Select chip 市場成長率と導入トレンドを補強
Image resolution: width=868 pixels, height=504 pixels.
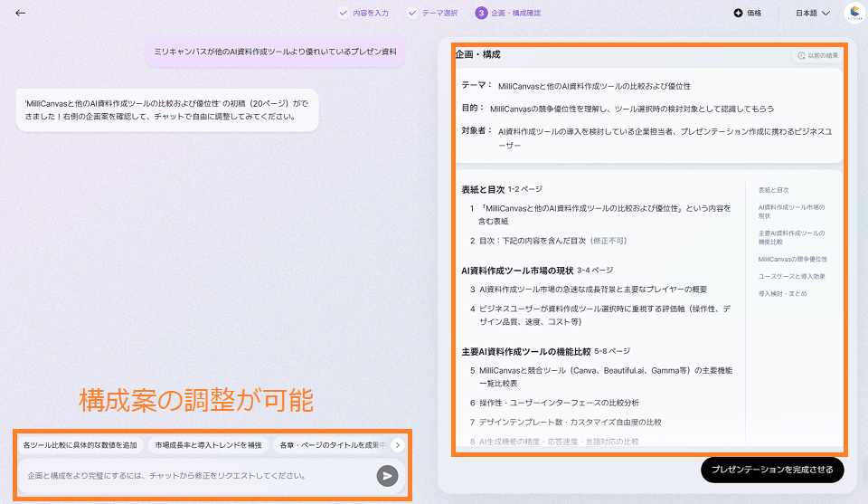(x=208, y=445)
